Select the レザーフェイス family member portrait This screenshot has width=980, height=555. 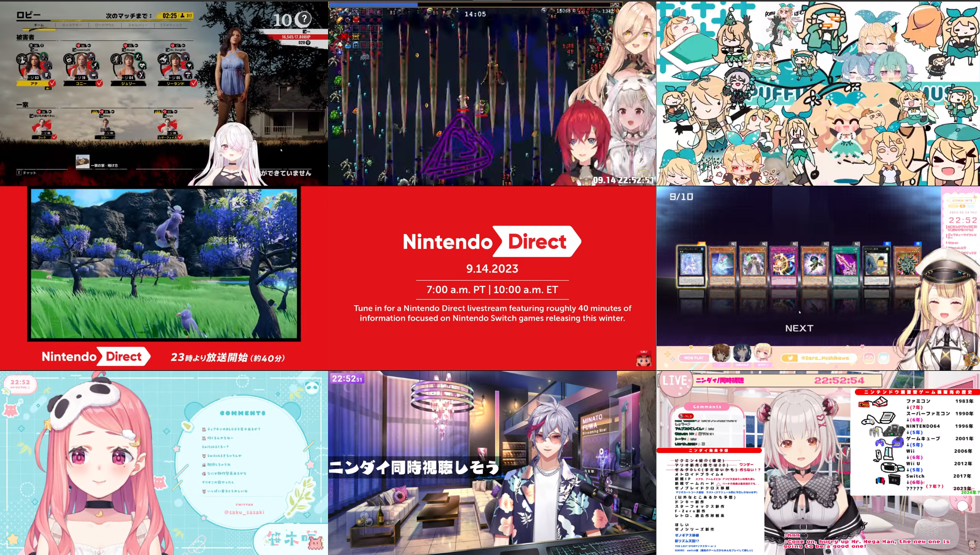click(168, 126)
